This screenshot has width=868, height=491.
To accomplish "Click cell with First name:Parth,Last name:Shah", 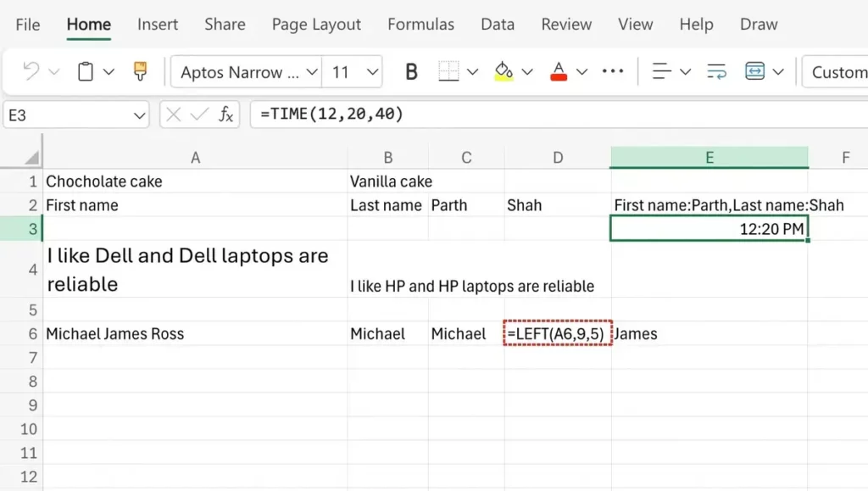I will click(709, 205).
